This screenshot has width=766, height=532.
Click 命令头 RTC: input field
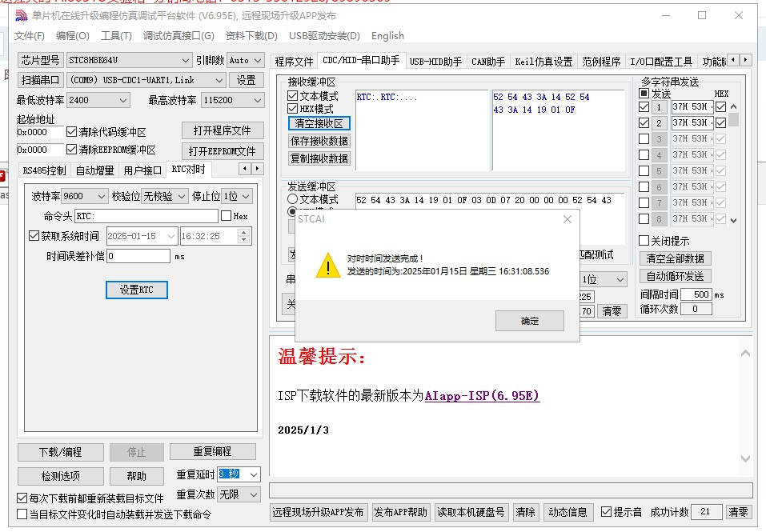point(146,216)
